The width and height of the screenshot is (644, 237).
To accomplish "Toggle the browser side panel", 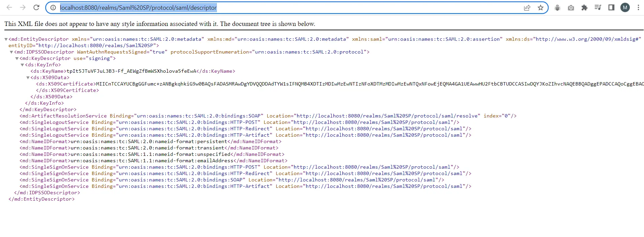I will coord(611,7).
